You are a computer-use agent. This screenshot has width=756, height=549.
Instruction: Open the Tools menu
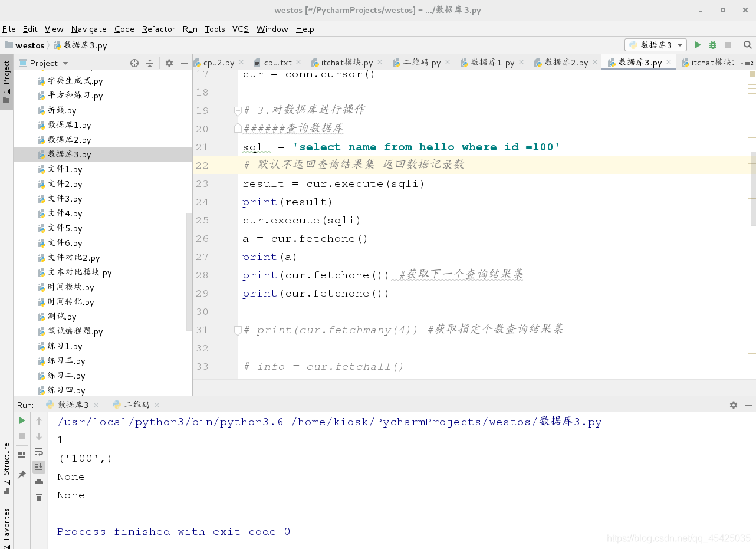[x=215, y=29]
